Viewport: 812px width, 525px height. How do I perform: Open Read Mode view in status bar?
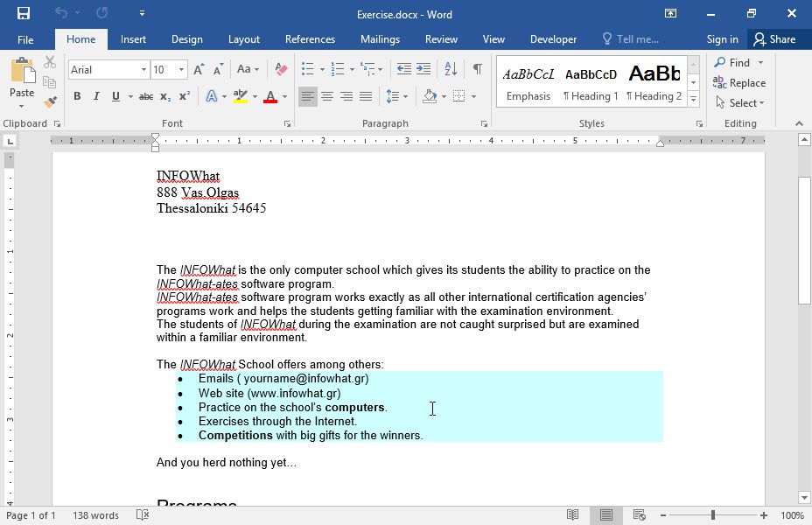click(x=573, y=514)
